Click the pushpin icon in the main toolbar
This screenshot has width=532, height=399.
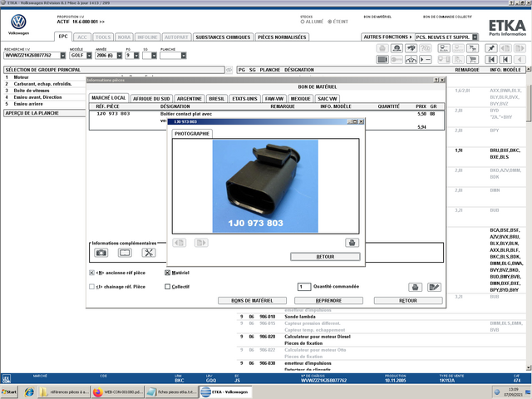point(491,48)
